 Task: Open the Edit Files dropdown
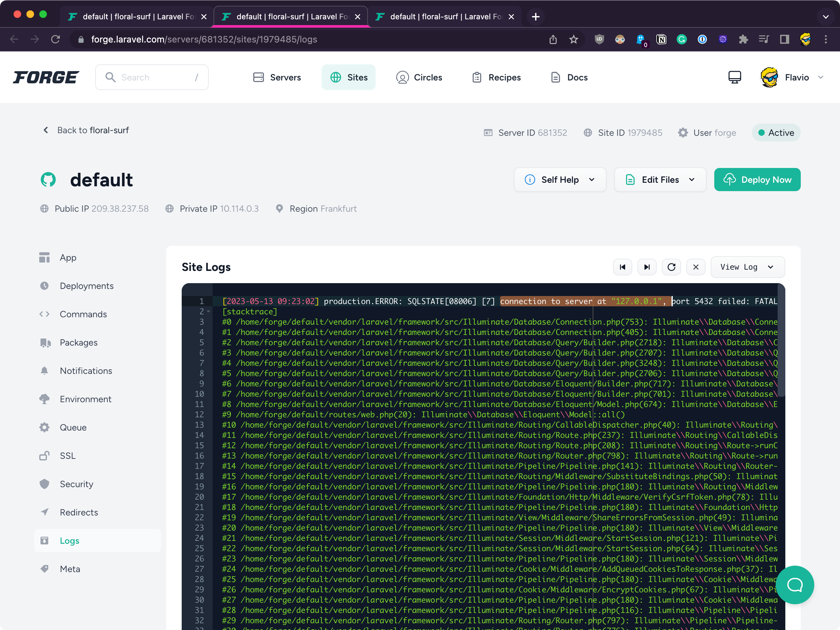pos(660,180)
